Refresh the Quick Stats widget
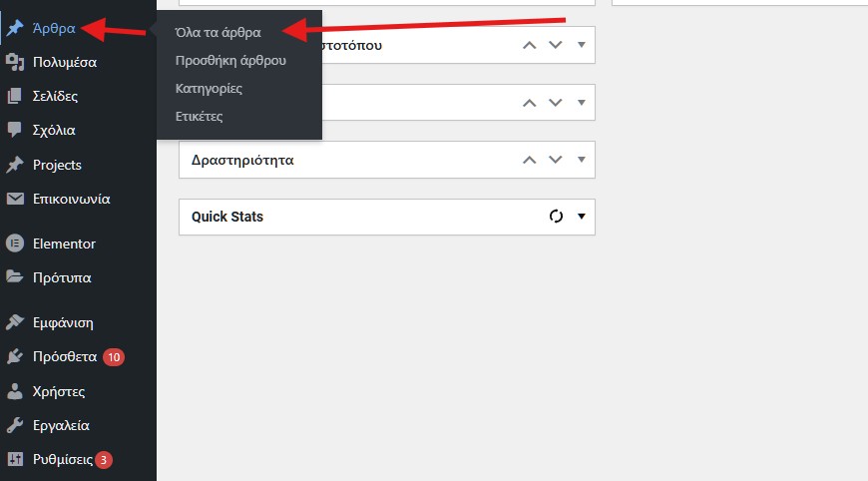The image size is (868, 481). [x=556, y=217]
